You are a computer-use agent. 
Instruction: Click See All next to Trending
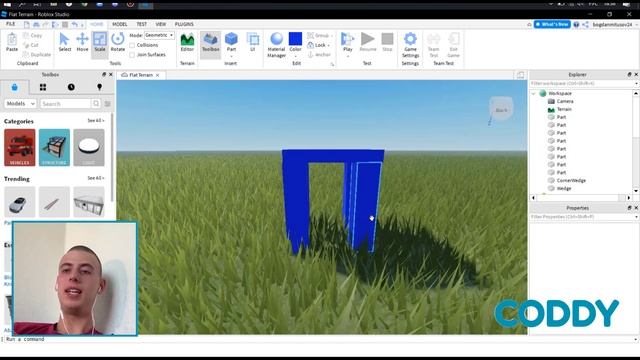click(96, 178)
